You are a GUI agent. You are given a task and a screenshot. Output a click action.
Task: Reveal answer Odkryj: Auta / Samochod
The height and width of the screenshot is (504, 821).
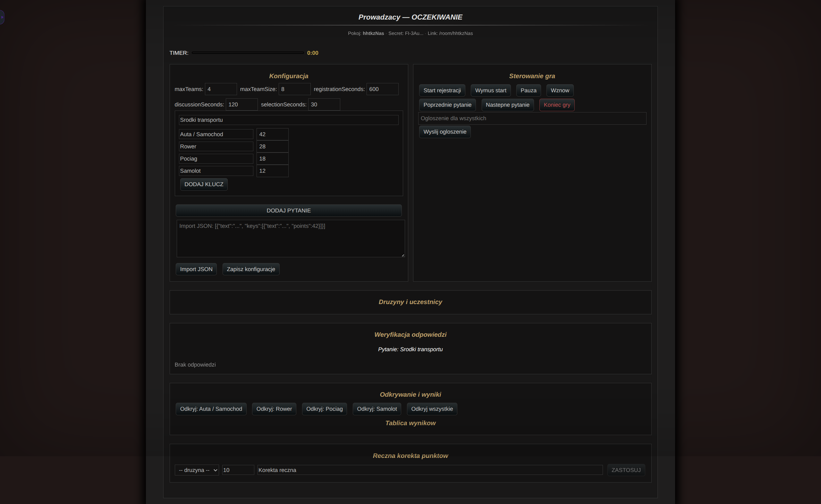[211, 409]
